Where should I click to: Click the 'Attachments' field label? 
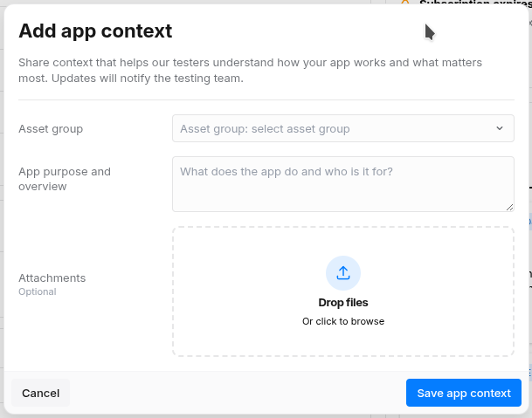[52, 278]
